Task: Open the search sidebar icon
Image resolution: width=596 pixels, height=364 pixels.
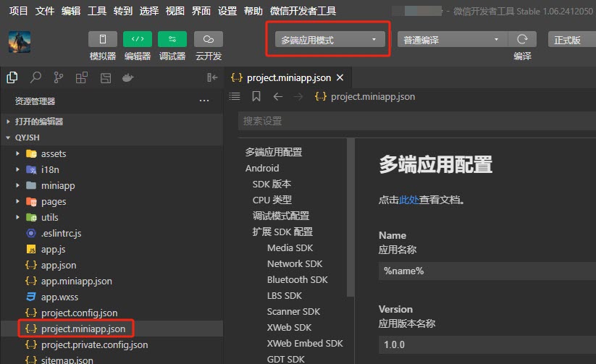Action: [35, 77]
